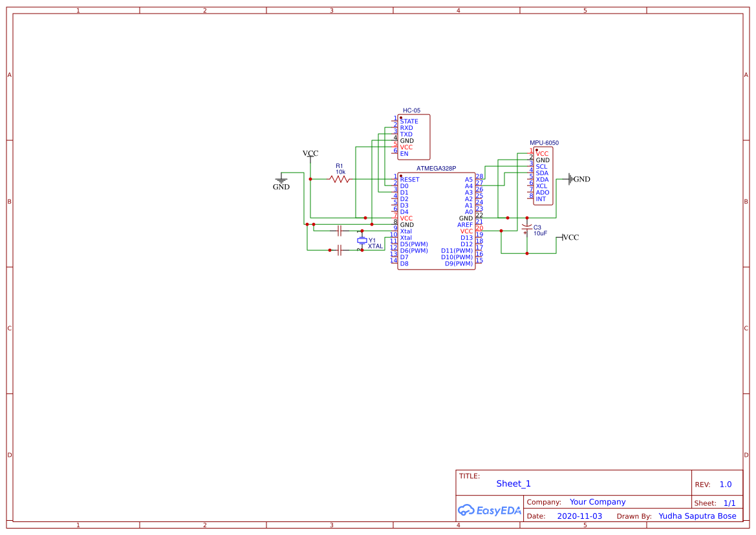Click the Y1 XTAL crystal symbol
The height and width of the screenshot is (535, 756).
click(x=362, y=240)
